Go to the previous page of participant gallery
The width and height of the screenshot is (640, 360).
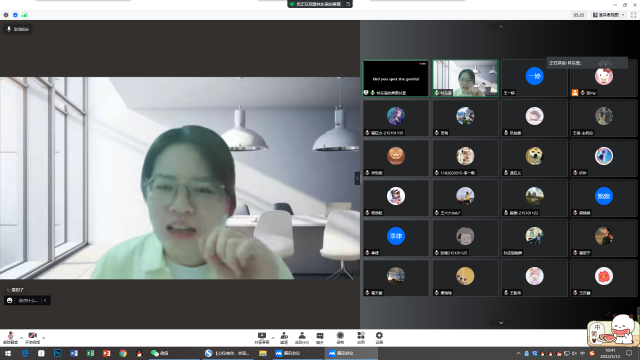pos(501,27)
